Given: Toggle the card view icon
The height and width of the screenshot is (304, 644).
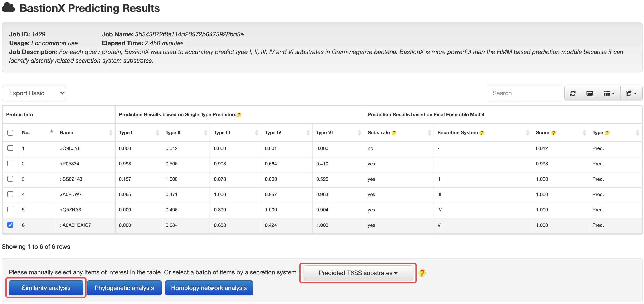Looking at the screenshot, I should 589,93.
